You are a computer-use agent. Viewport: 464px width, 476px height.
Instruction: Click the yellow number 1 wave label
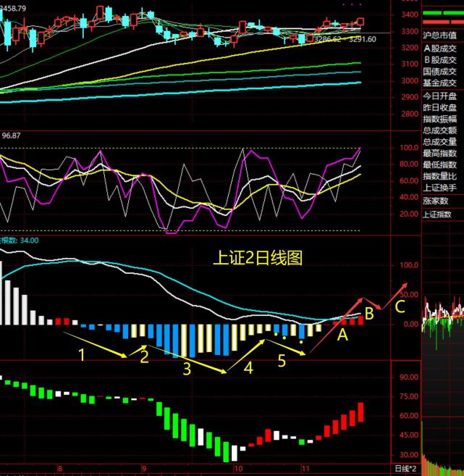(x=83, y=355)
